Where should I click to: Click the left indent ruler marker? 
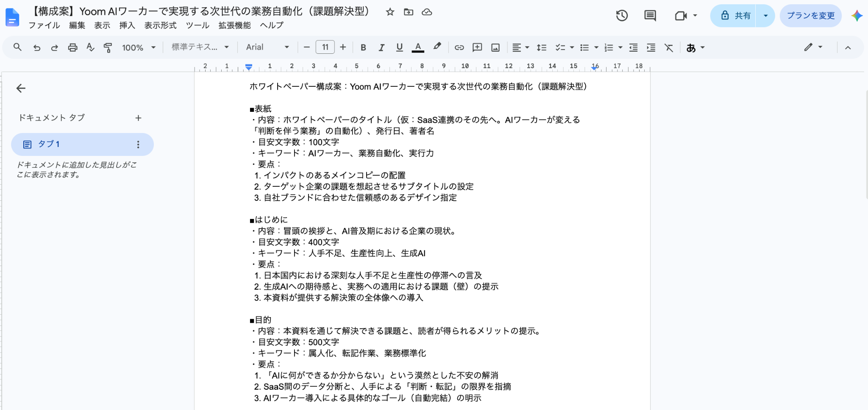pos(249,67)
